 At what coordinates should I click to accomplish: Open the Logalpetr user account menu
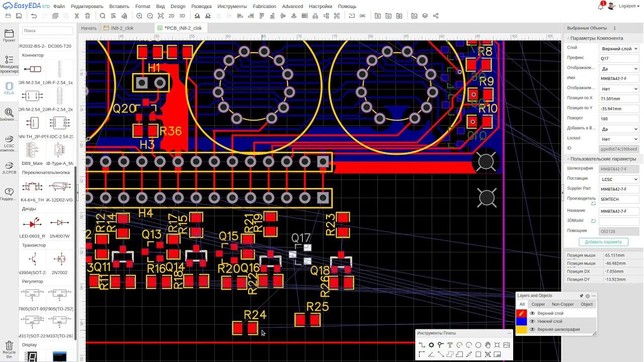[625, 7]
